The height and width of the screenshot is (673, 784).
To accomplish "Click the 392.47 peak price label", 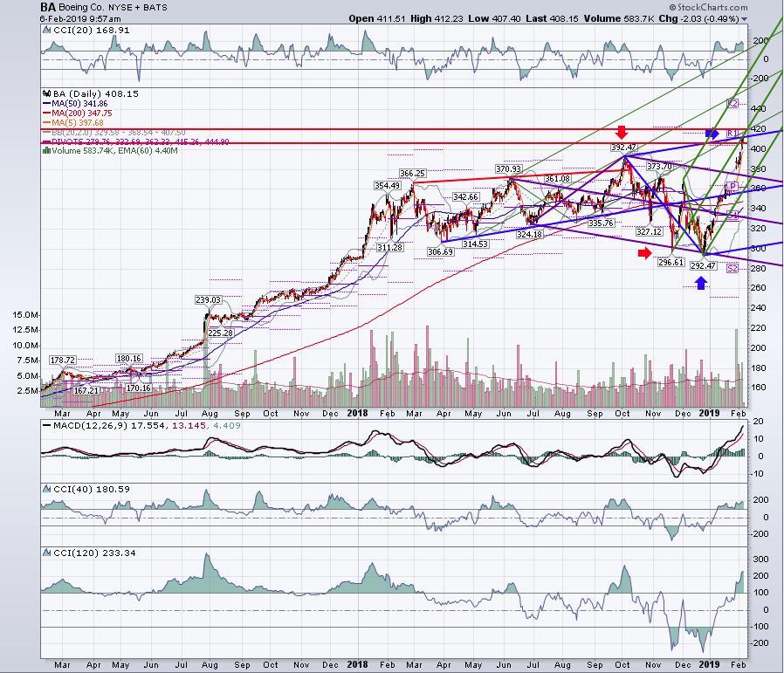I will point(623,147).
